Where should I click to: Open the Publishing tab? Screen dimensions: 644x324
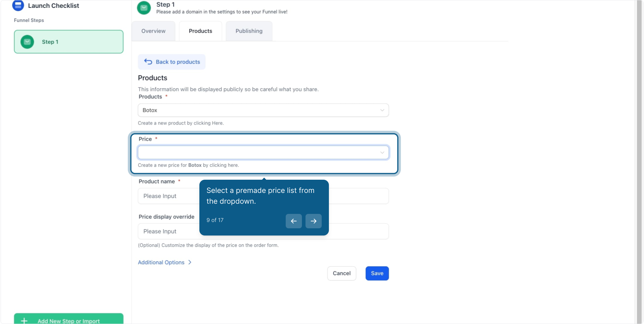249,31
